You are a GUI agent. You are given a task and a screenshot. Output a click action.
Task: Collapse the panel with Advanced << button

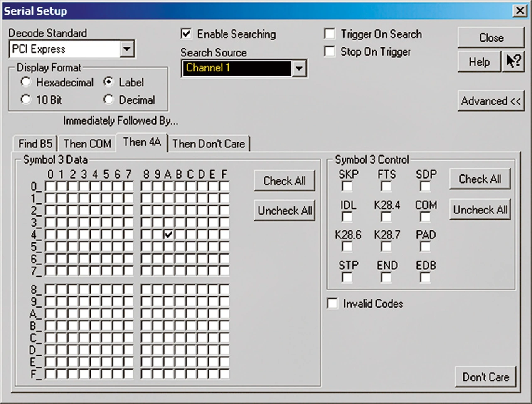point(490,101)
